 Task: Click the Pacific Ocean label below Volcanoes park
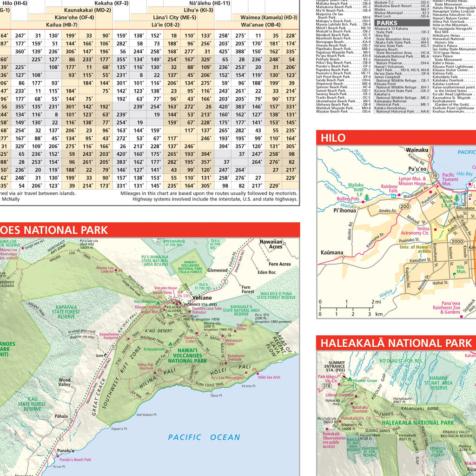tap(204, 437)
